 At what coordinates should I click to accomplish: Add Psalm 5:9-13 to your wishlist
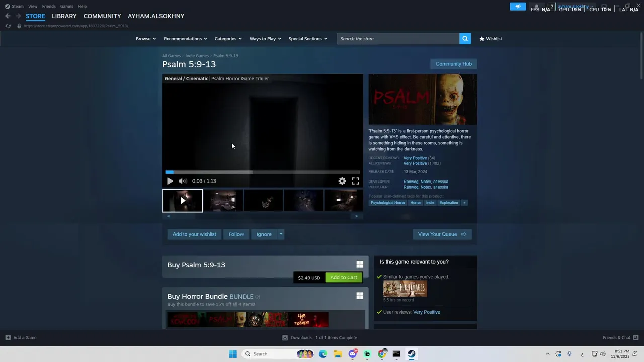[x=194, y=234]
